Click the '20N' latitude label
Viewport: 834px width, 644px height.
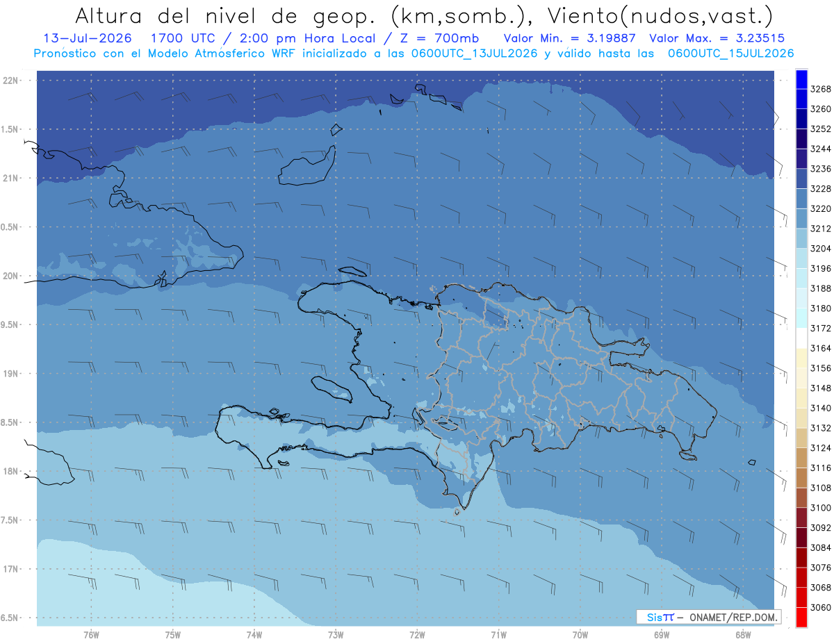point(11,276)
